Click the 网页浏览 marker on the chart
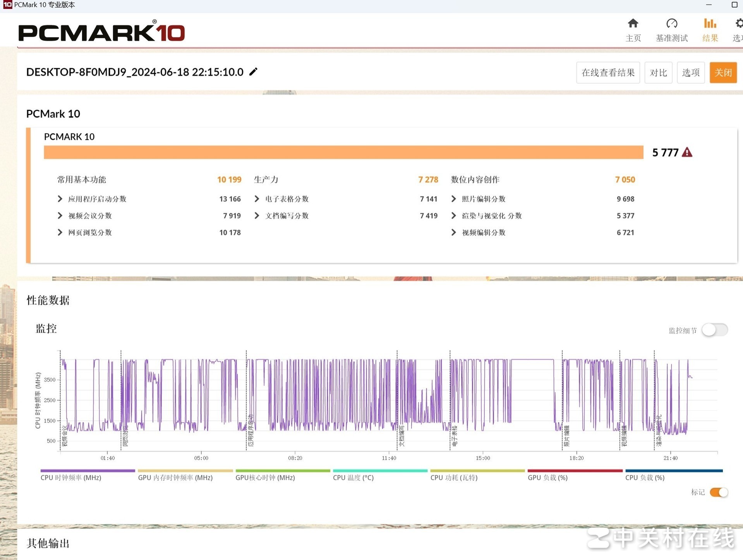743x560 pixels. tap(125, 436)
